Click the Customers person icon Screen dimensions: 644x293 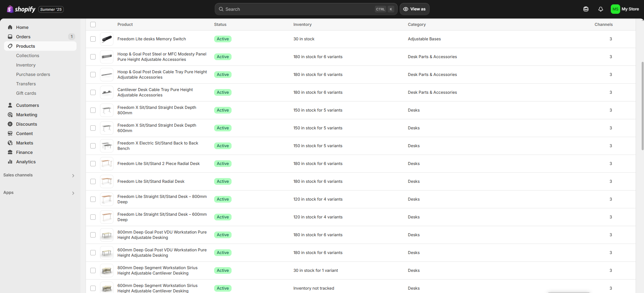coord(10,105)
